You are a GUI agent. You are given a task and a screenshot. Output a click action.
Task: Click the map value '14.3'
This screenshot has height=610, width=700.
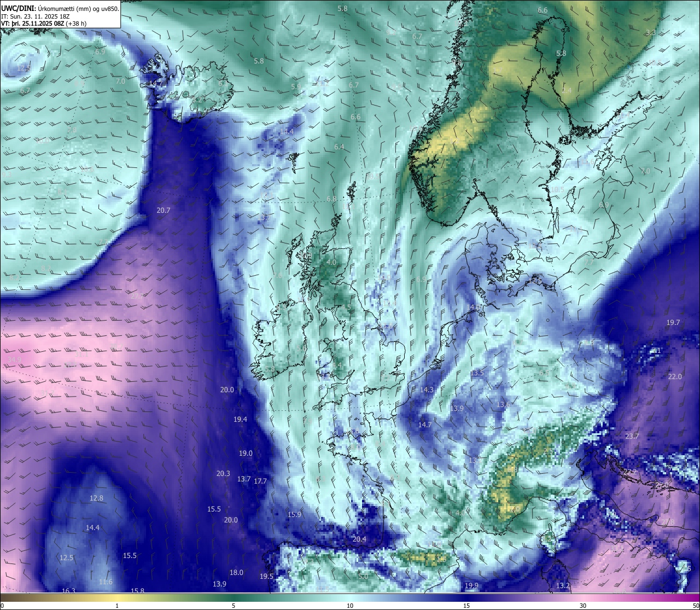[427, 390]
